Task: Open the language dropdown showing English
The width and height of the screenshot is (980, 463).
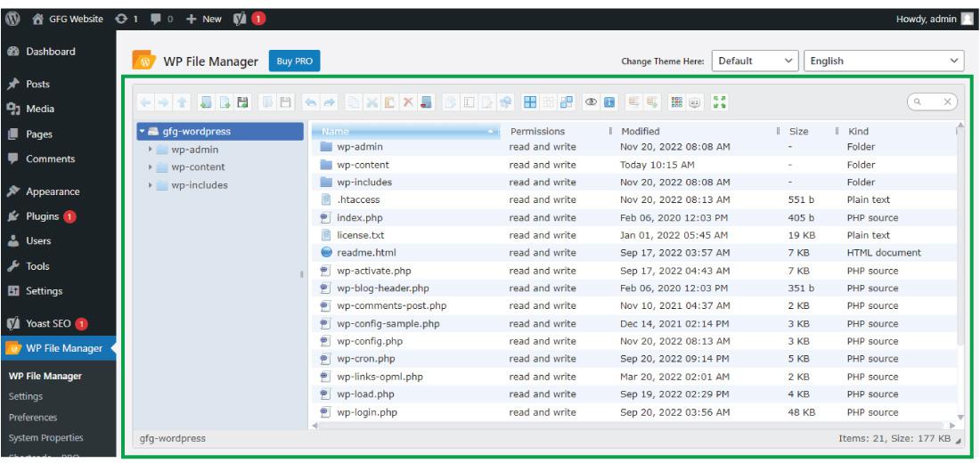Action: 884,61
